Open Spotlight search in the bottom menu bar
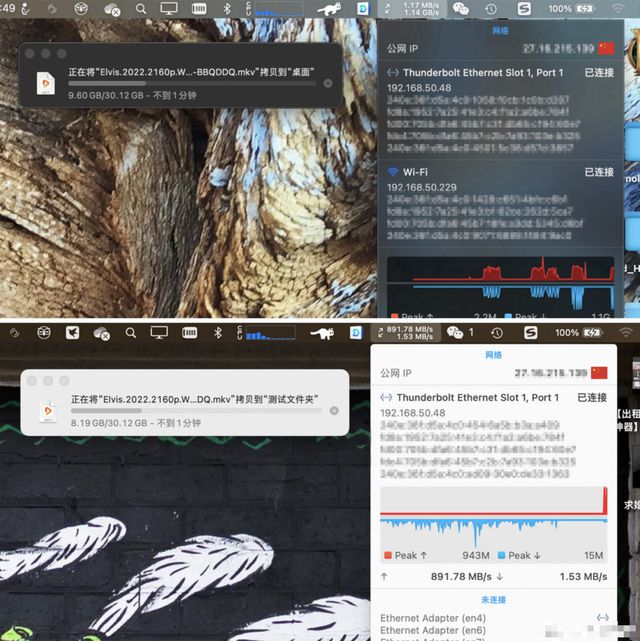Image resolution: width=640 pixels, height=641 pixels. tap(131, 333)
